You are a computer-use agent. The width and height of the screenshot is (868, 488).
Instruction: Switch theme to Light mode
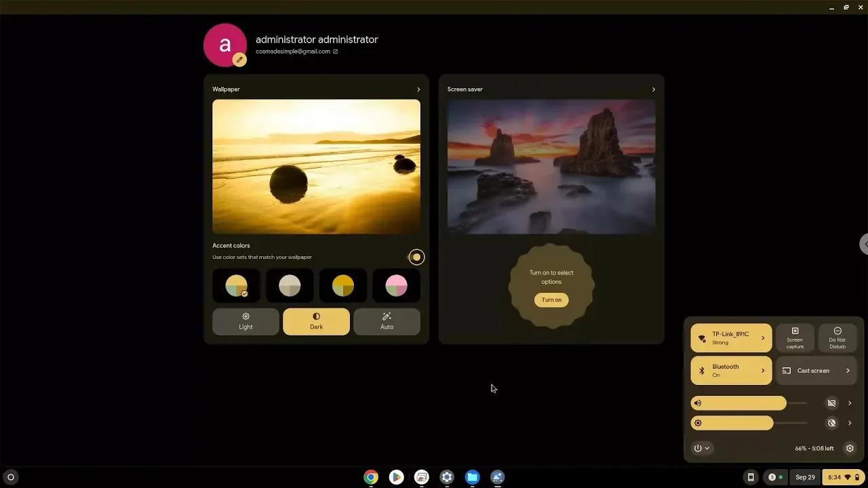[x=245, y=321]
